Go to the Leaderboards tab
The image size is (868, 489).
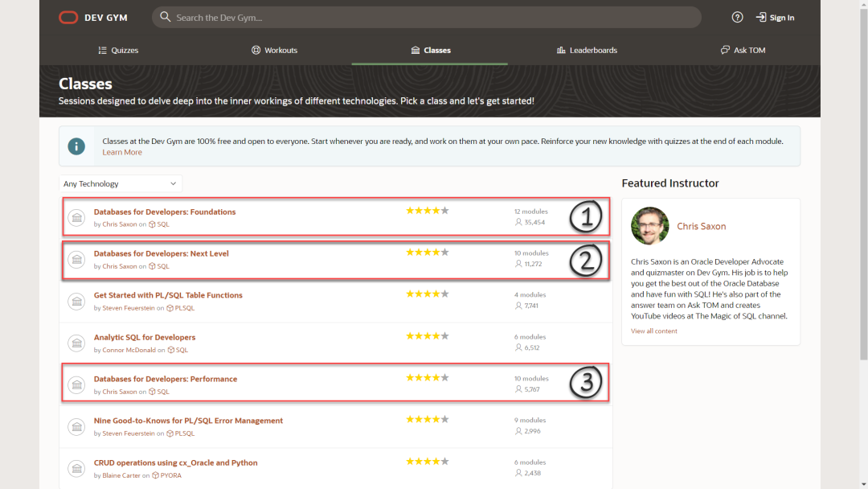(x=587, y=50)
